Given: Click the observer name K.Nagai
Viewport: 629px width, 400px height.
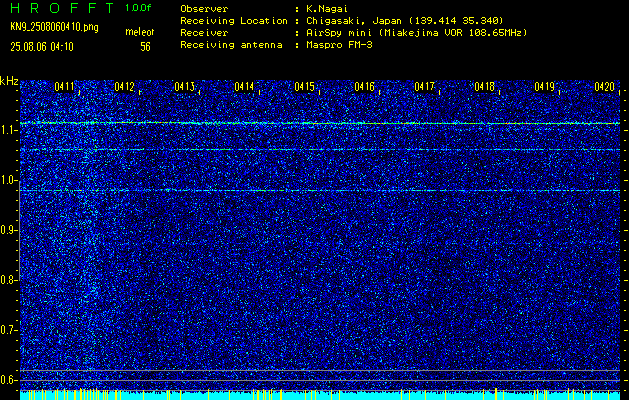Looking at the screenshot, I should [325, 8].
